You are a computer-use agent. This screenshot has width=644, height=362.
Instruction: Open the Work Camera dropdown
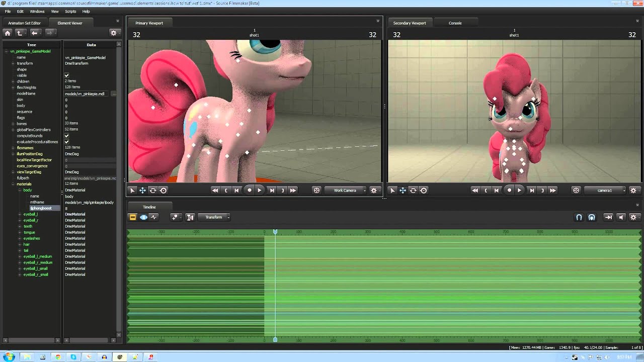point(345,190)
